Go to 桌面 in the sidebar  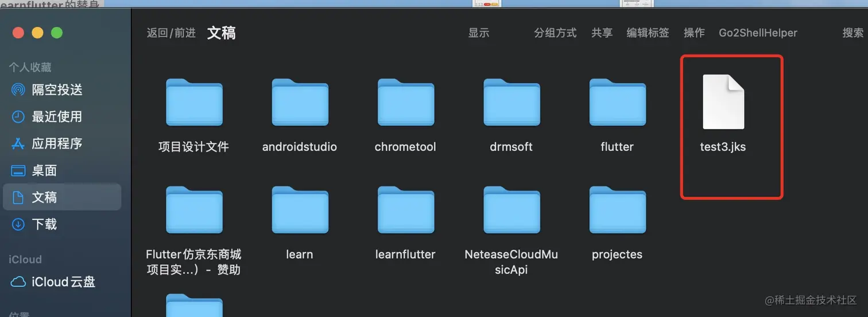click(62, 171)
